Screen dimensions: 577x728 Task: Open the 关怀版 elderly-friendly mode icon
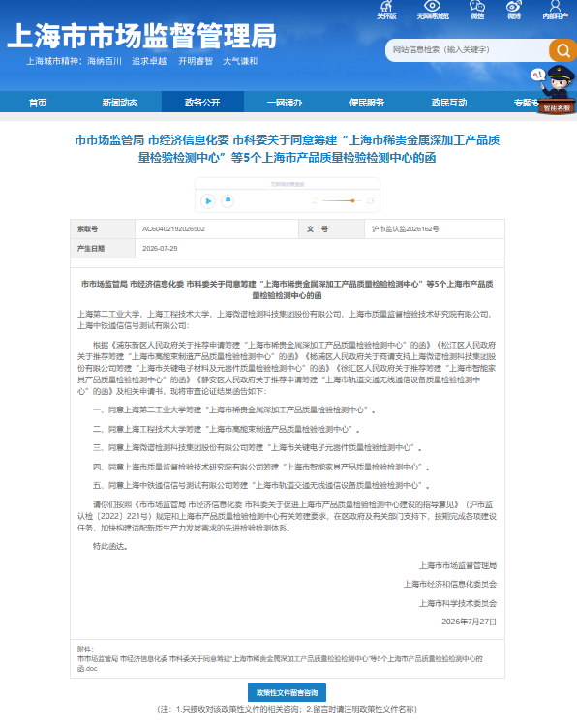[386, 10]
